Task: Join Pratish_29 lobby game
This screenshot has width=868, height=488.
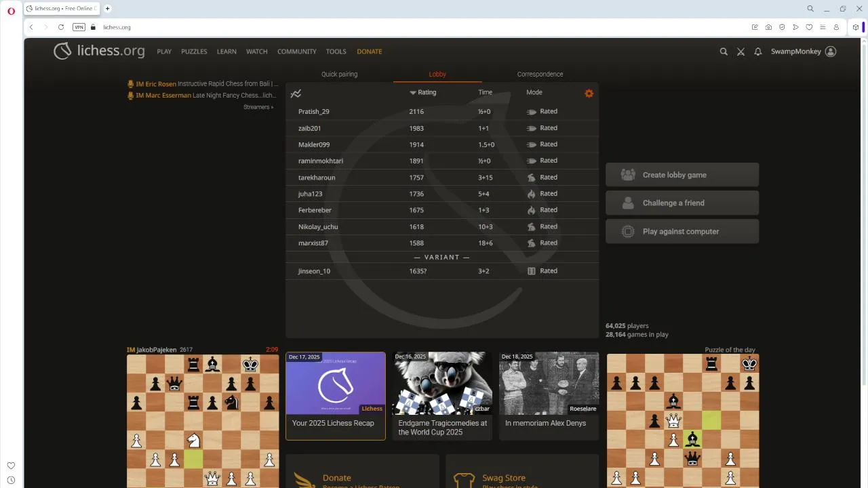Action: [x=442, y=111]
